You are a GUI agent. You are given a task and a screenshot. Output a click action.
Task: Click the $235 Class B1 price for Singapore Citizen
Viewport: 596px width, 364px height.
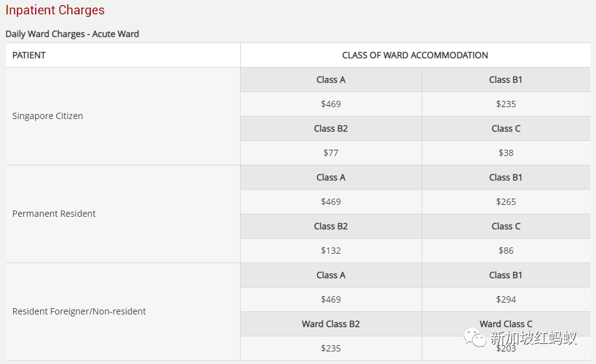(506, 104)
